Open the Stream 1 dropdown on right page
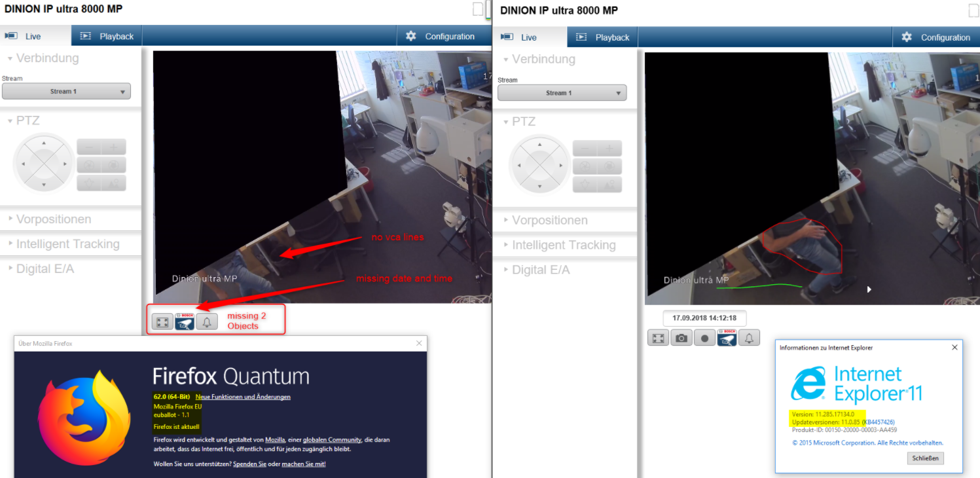Screen dimensions: 980x478 tap(562, 93)
